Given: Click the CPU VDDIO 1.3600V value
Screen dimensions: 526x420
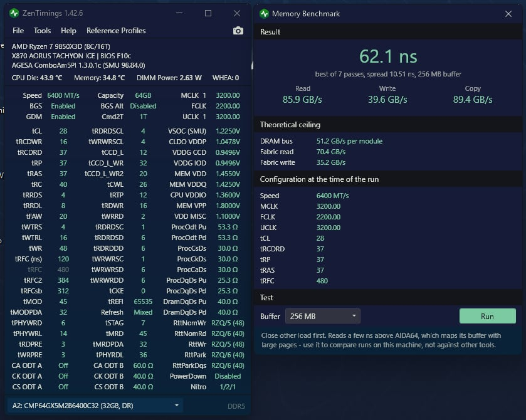Looking at the screenshot, I should [x=228, y=195].
